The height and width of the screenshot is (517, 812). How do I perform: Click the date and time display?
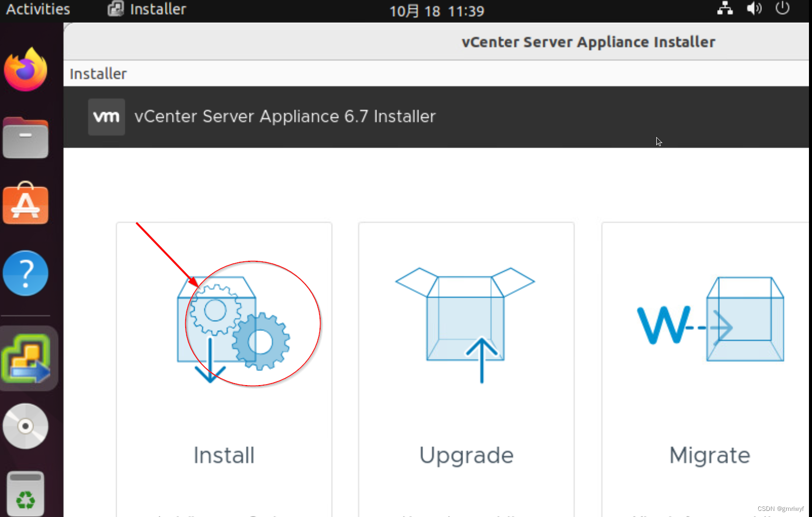coord(437,11)
